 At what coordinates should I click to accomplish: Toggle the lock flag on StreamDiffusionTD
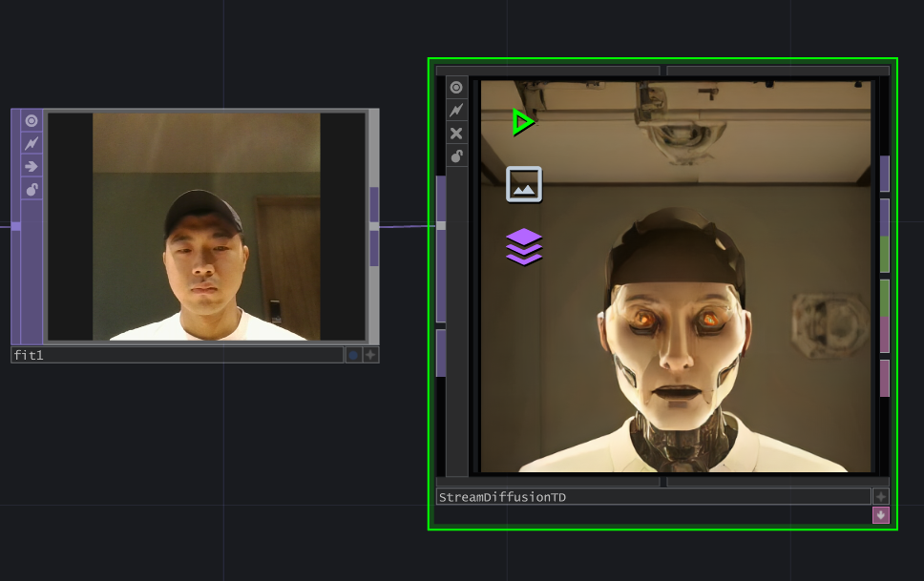[456, 156]
